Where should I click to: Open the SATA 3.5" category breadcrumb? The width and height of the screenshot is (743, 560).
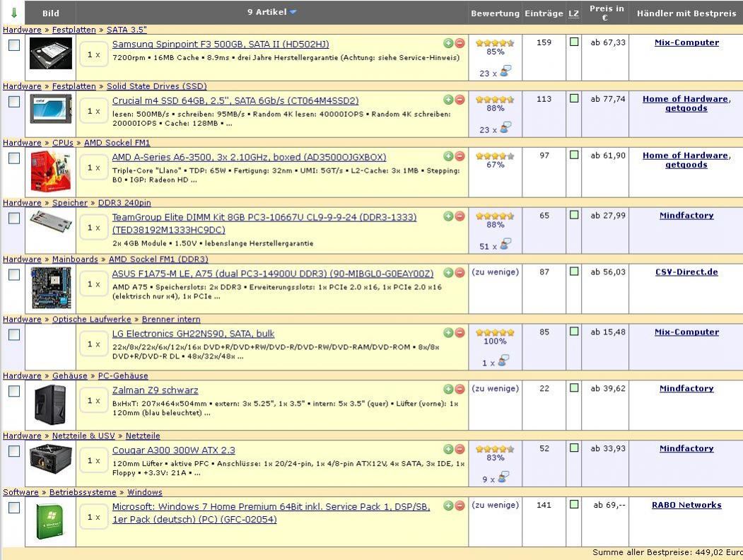(x=127, y=30)
